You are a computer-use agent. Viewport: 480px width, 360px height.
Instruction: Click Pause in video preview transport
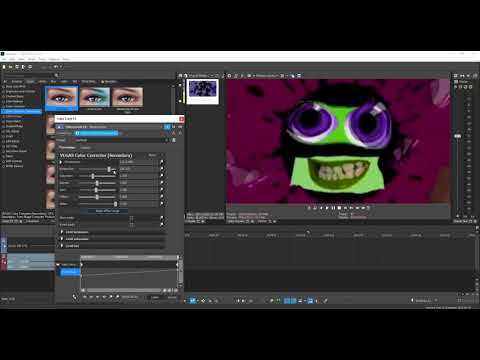[333, 208]
